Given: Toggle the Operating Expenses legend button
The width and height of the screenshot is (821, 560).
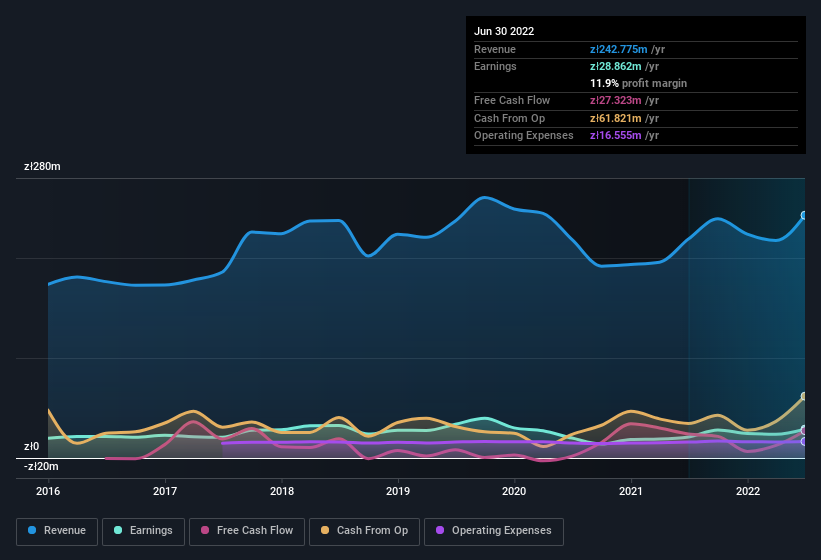Looking at the screenshot, I should click(494, 531).
